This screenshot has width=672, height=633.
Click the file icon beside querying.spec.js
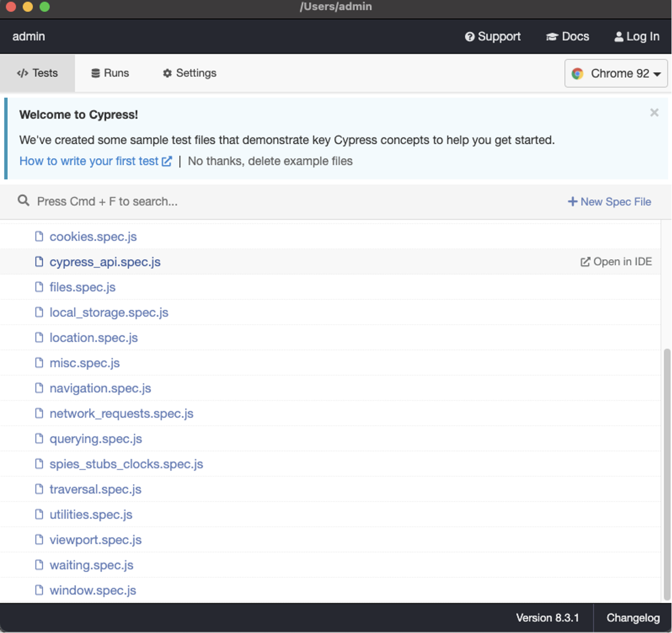point(39,438)
